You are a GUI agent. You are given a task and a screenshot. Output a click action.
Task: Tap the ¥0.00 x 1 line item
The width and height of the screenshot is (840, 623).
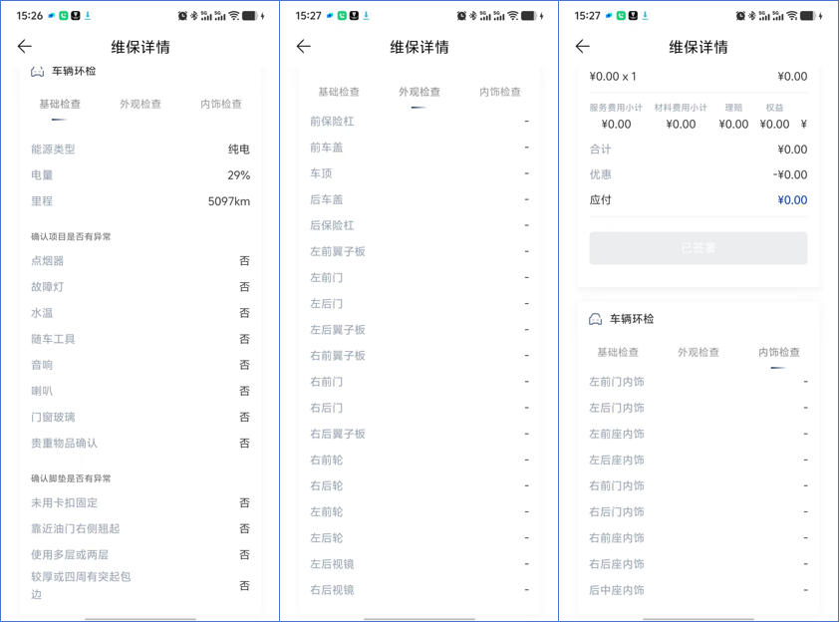pos(699,77)
